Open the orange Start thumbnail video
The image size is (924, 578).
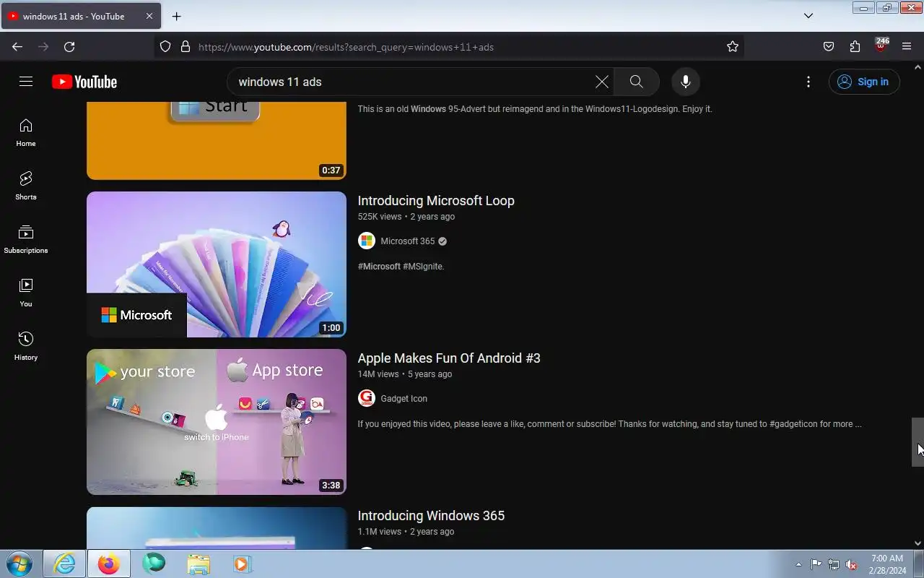tap(217, 141)
